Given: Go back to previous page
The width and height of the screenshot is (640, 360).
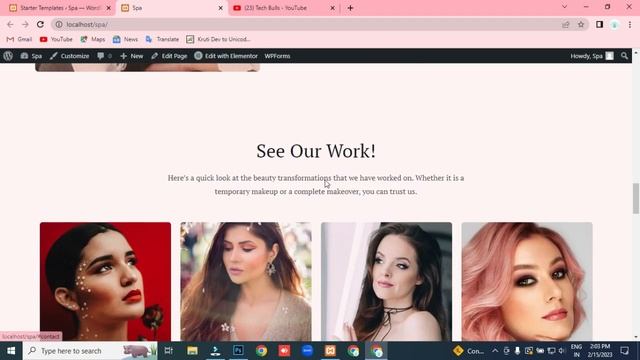Looking at the screenshot, I should [10, 24].
